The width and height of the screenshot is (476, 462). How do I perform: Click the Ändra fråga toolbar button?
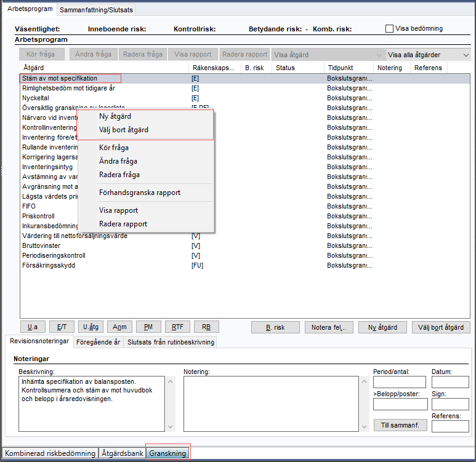(x=93, y=54)
